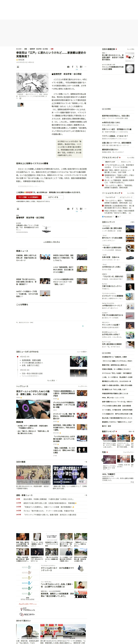The width and height of the screenshot is (138, 644).
Task: Click the X icon below the paywall notice
Action: tap(77, 209)
